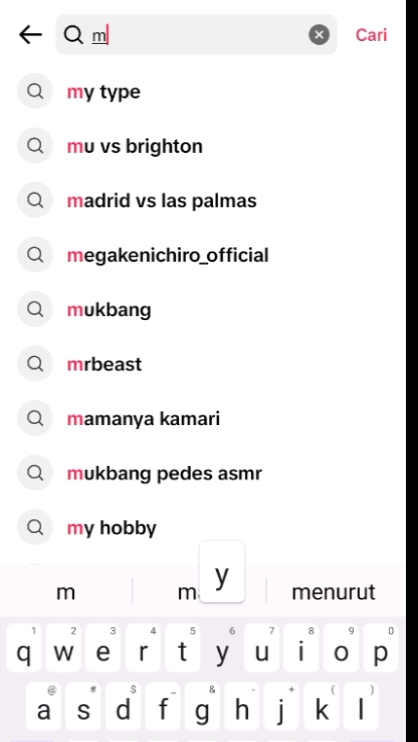The image size is (418, 742).
Task: Tap the 'k' key on keyboard
Action: tap(321, 707)
